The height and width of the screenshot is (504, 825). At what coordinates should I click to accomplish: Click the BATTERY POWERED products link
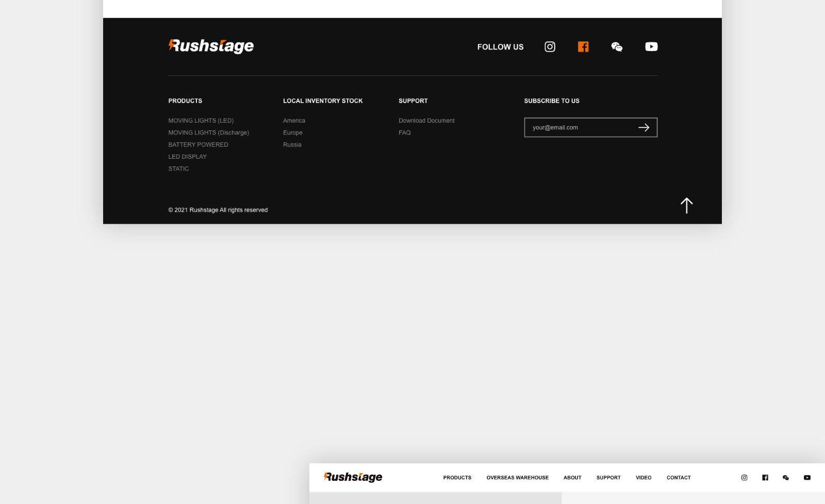coord(198,145)
